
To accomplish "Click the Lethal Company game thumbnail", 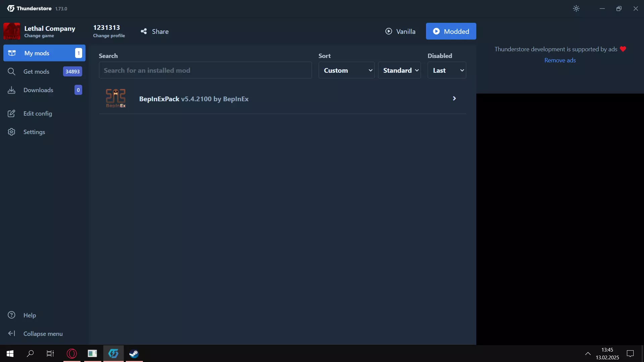I will point(12,31).
